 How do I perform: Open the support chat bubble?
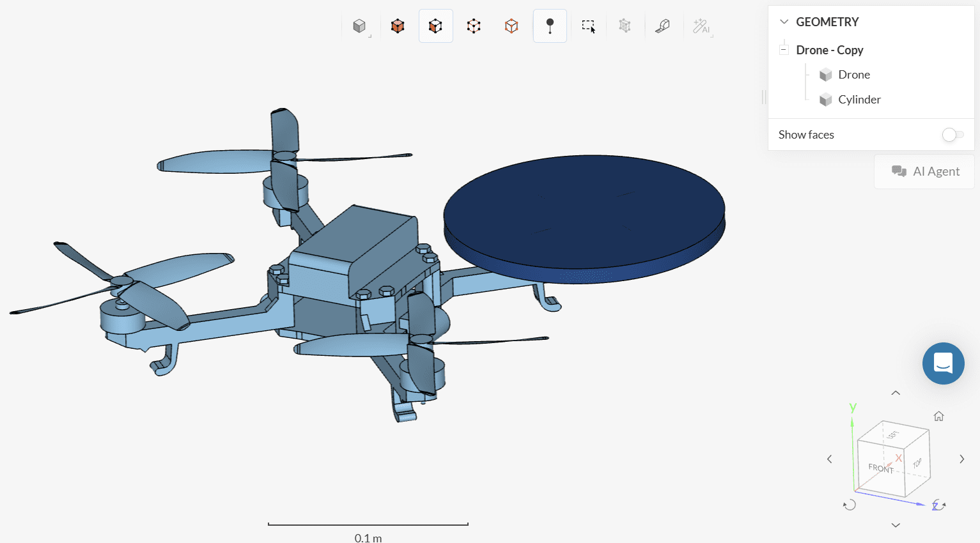pos(943,363)
